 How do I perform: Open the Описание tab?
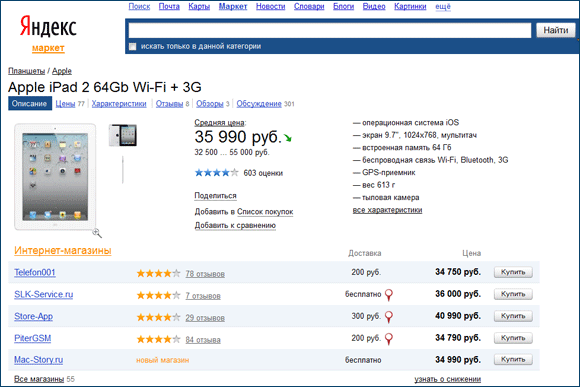pyautogui.click(x=30, y=104)
